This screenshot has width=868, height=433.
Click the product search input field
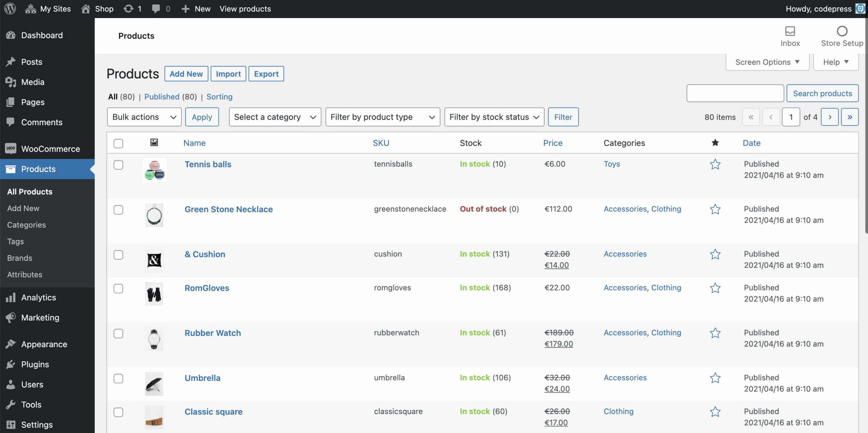point(735,93)
